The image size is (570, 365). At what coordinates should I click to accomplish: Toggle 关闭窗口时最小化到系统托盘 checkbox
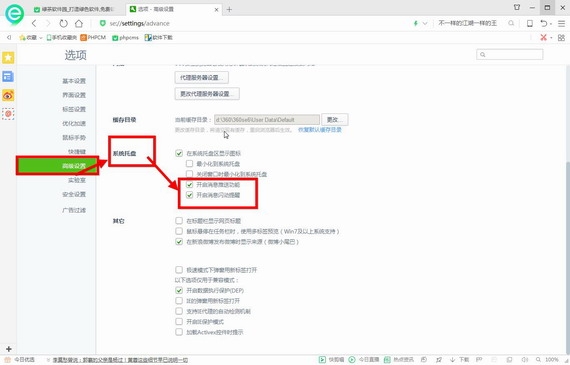[189, 174]
